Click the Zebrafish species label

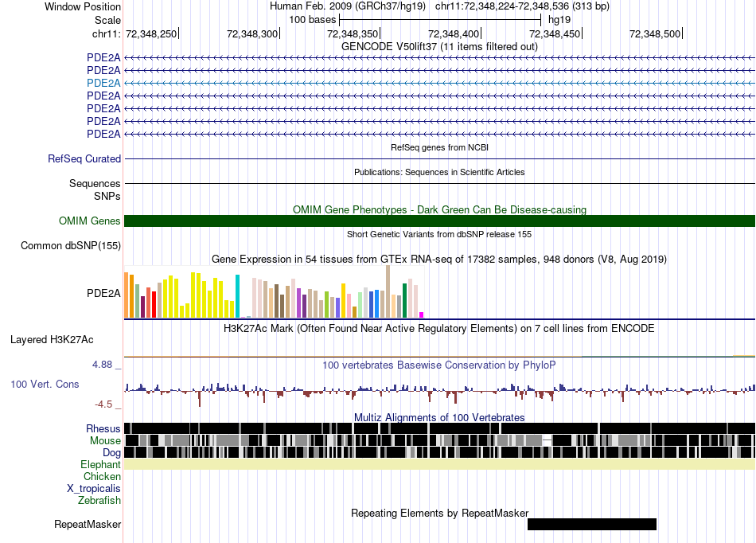pos(99,501)
